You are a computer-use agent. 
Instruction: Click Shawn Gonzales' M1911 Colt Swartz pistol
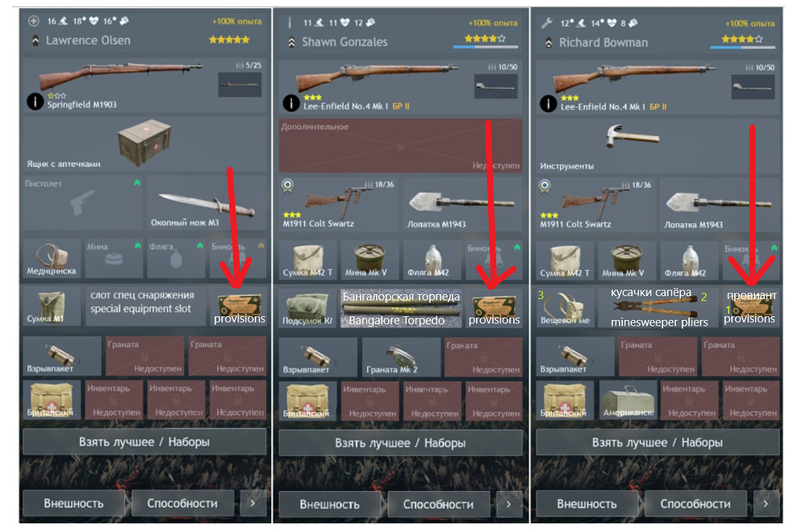tap(338, 204)
